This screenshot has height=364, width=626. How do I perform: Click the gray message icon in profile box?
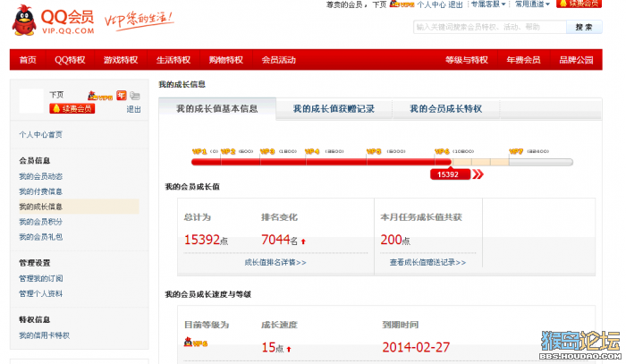click(x=135, y=96)
